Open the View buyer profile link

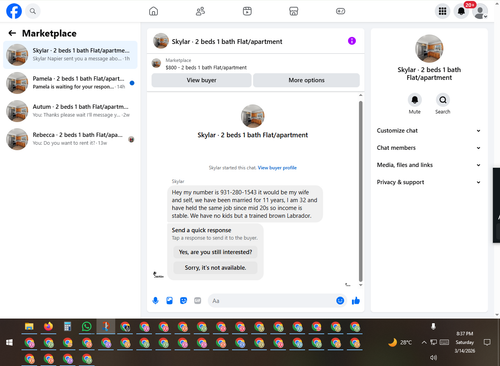coord(277,168)
